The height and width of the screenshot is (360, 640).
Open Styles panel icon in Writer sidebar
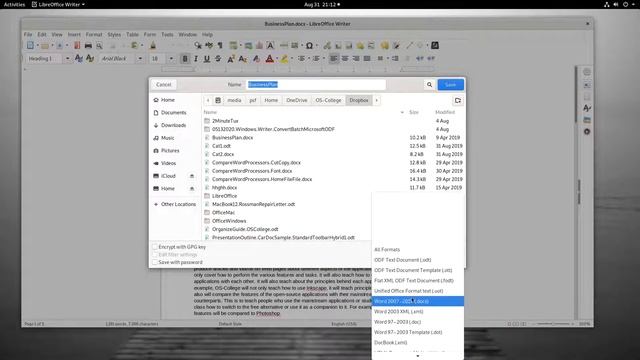pos(587,108)
